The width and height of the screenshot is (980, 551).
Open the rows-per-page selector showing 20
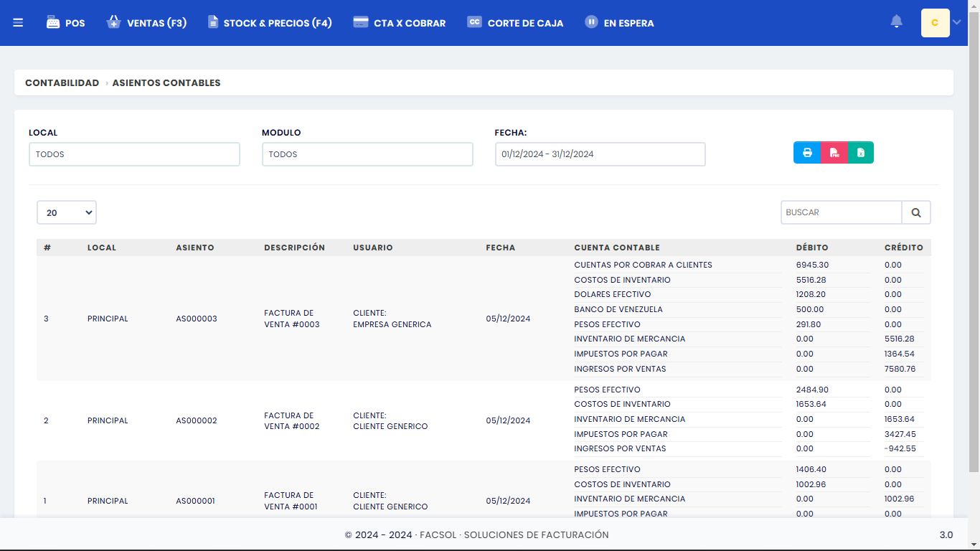[67, 212]
